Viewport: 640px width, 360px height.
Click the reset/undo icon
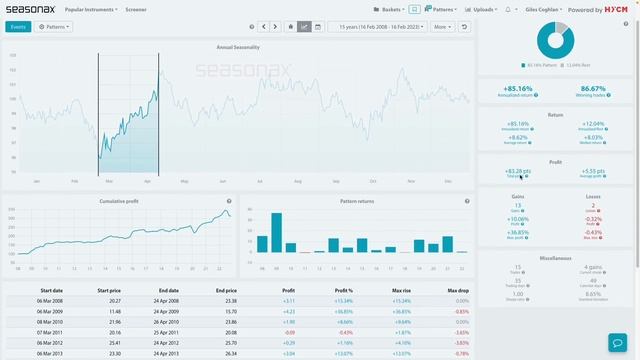click(x=464, y=27)
